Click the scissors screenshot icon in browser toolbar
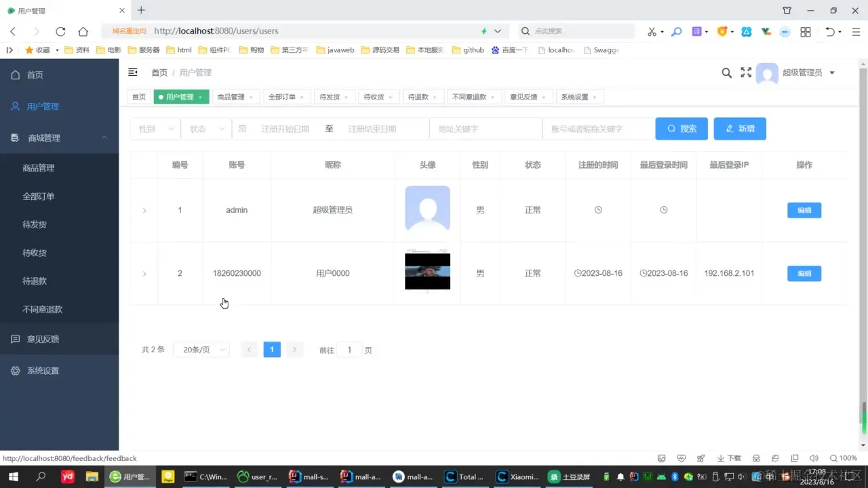 click(x=652, y=31)
